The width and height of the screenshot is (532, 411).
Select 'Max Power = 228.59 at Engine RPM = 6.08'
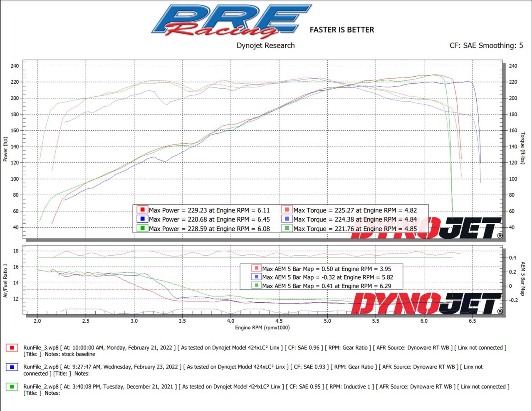209,229
